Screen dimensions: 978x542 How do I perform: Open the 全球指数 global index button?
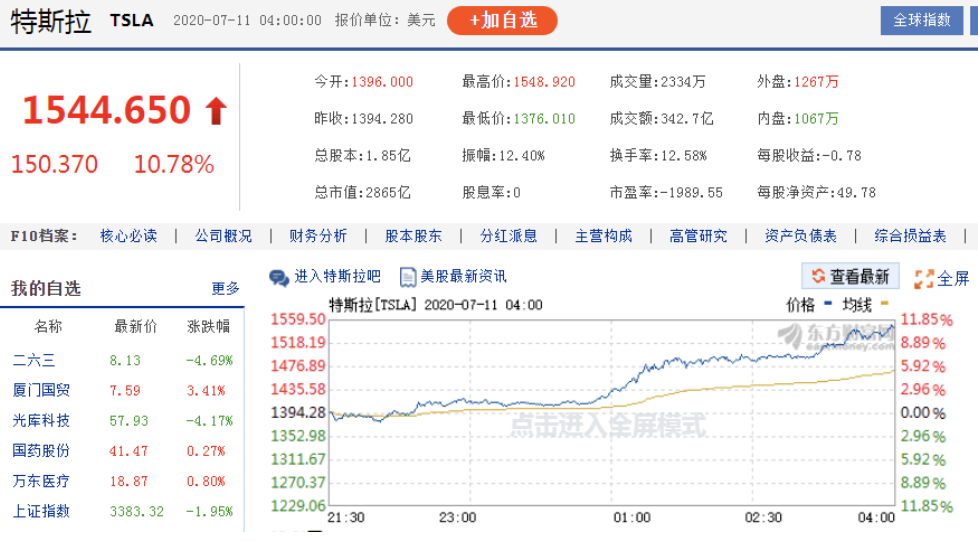pos(921,21)
